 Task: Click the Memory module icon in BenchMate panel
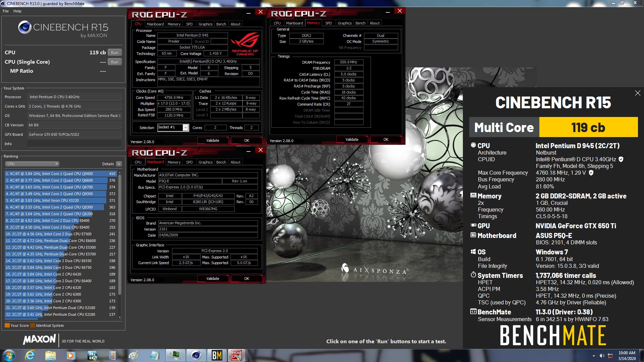tap(473, 195)
